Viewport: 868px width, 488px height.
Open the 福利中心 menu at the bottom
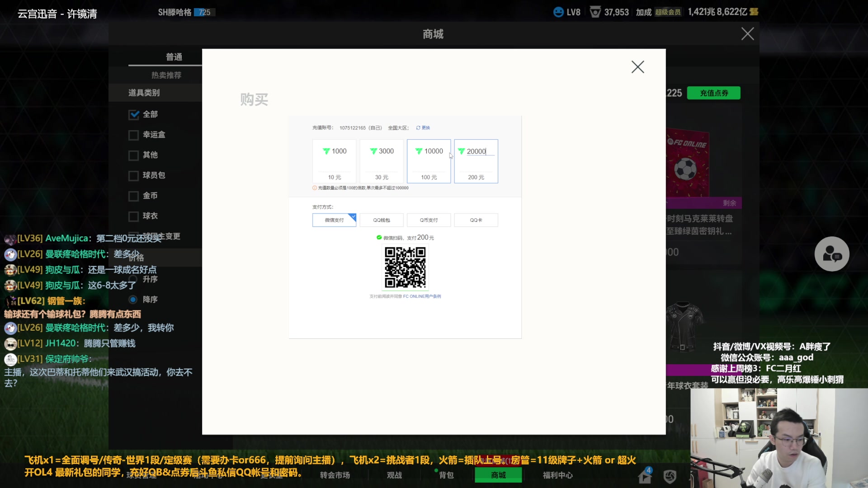pos(557,475)
